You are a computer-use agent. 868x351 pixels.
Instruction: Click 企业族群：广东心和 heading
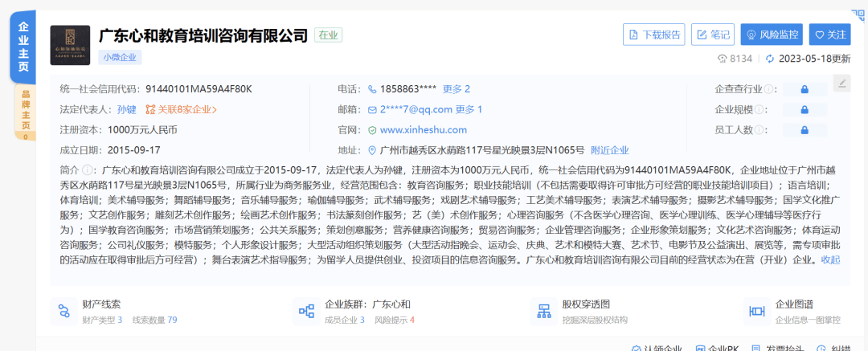[x=367, y=304]
